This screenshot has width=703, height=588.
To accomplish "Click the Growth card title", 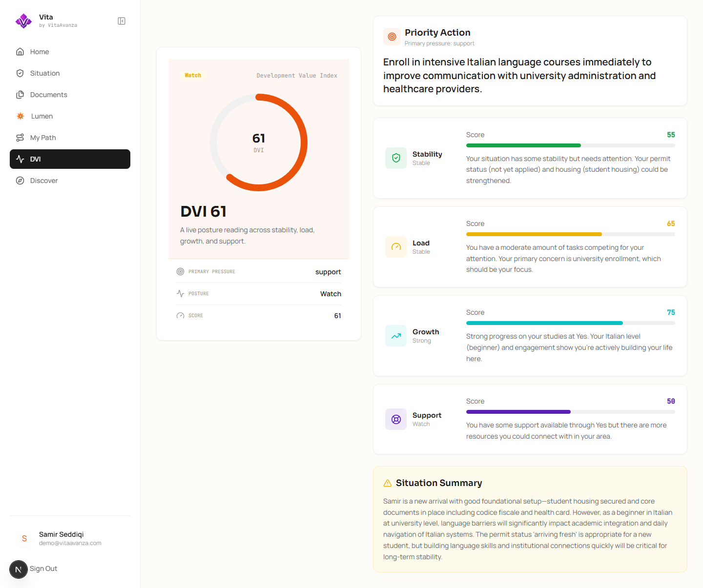I will pyautogui.click(x=426, y=332).
